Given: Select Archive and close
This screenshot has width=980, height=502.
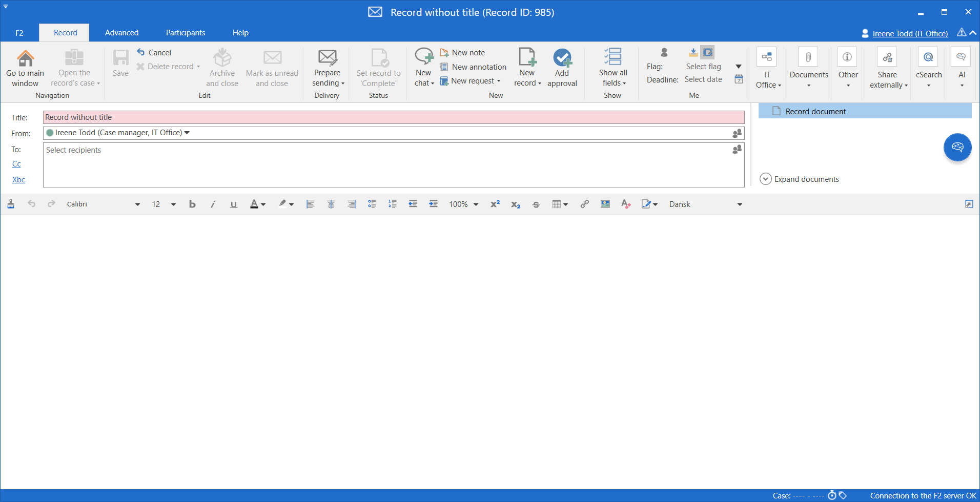Looking at the screenshot, I should pos(221,67).
